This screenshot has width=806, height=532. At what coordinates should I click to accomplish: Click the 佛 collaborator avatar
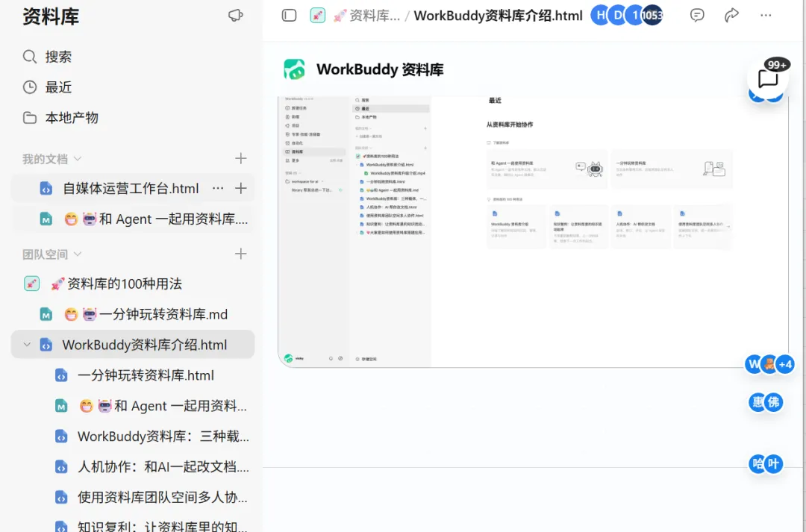[774, 402]
